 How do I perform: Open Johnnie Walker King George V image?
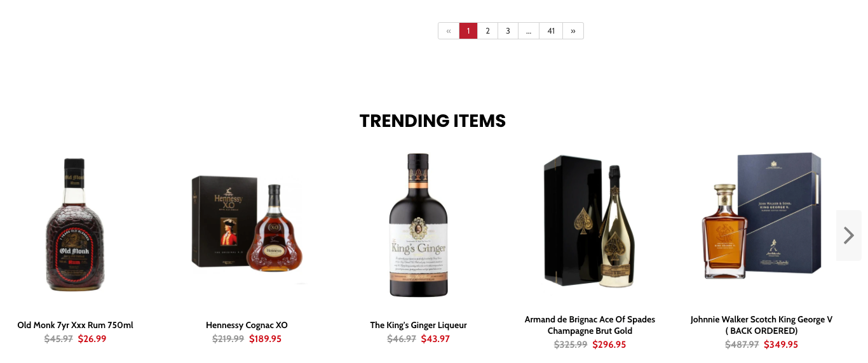(761, 216)
